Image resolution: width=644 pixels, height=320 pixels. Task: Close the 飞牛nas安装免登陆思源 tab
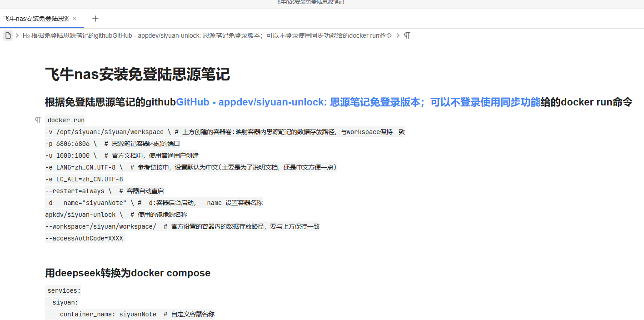75,19
